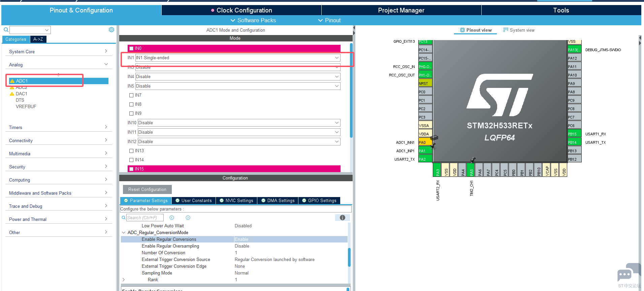Open the IN1 Single-ended dropdown
This screenshot has width=644, height=291.
click(238, 58)
